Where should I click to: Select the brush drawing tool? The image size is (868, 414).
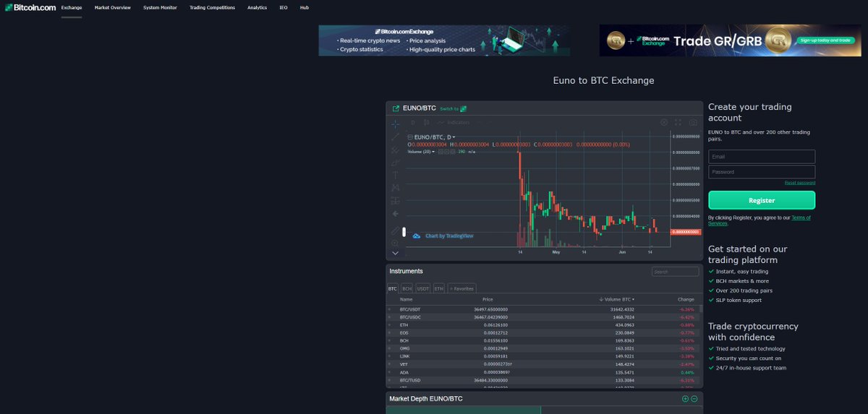tap(395, 163)
